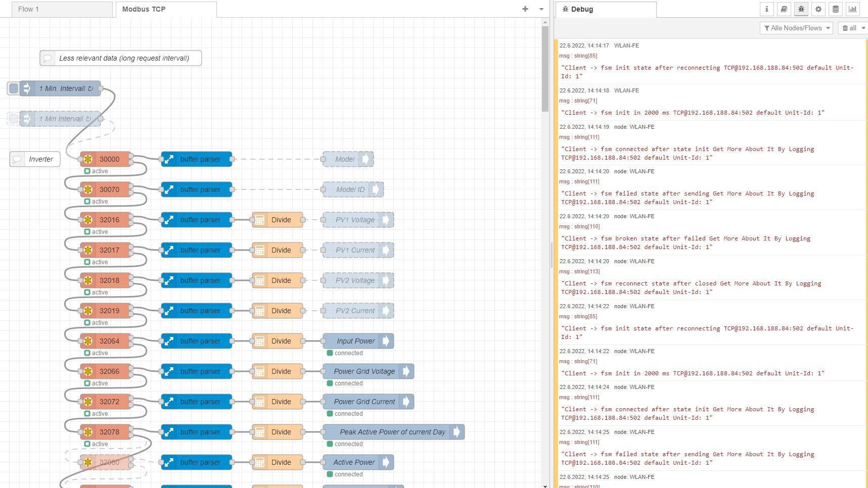The height and width of the screenshot is (488, 868).
Task: Select the buffer parser after node 32078
Action: point(197,432)
